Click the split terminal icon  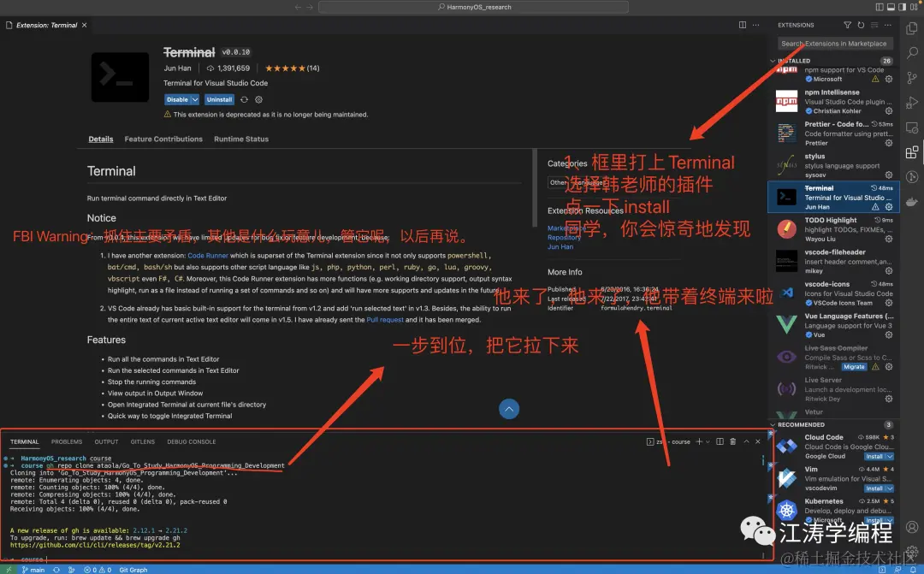click(x=720, y=441)
